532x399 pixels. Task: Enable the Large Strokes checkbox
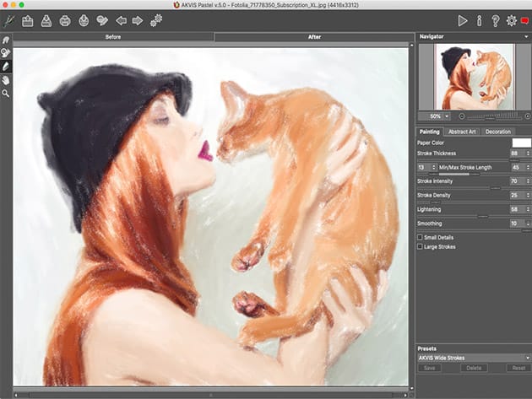(x=421, y=246)
